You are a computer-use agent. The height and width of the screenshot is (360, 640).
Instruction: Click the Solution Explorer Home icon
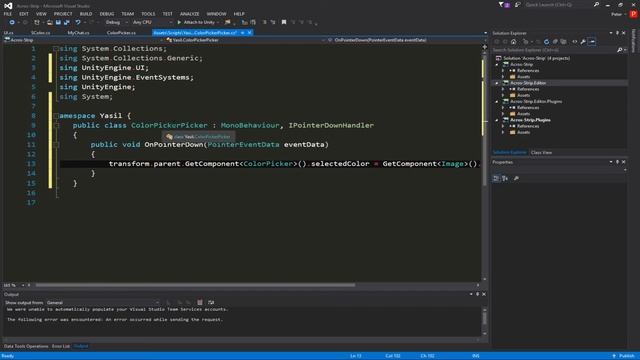coord(513,42)
